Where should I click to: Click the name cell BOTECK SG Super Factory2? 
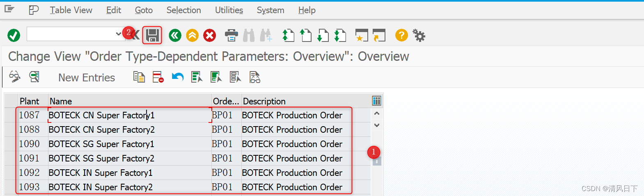pos(130,158)
